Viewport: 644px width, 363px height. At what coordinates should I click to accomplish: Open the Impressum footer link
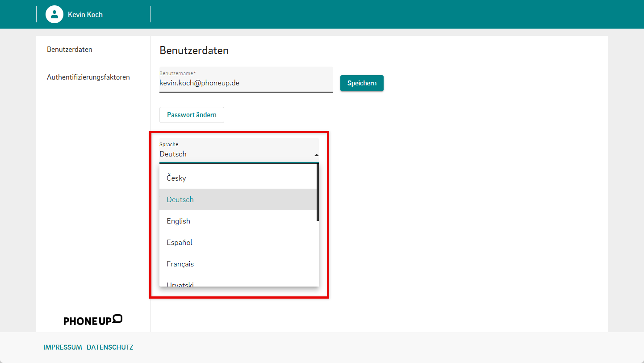pyautogui.click(x=63, y=347)
